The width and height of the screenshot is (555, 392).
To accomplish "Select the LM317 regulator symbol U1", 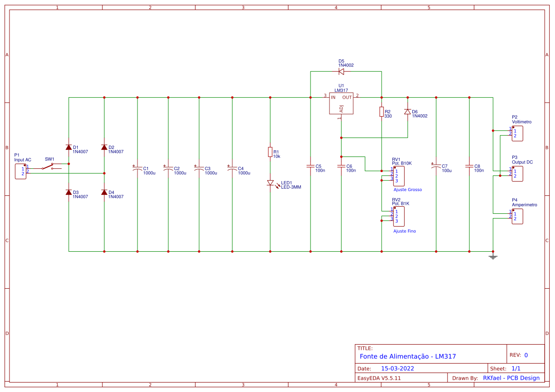I will pos(341,102).
